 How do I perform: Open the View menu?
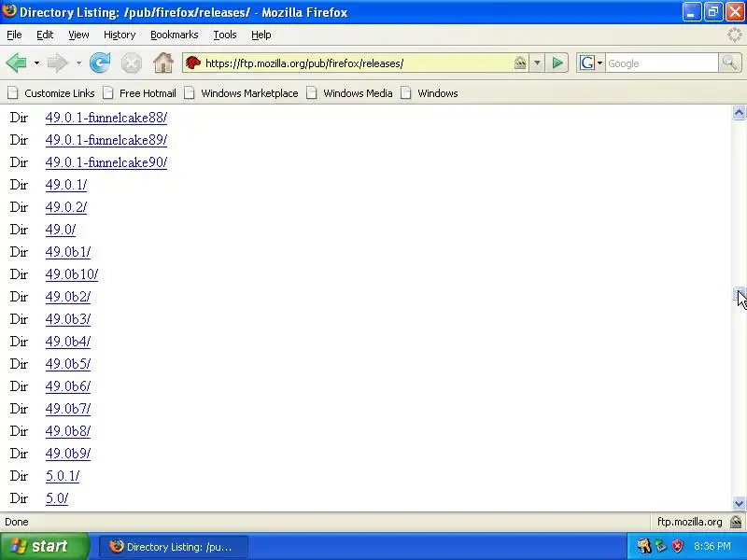(78, 35)
